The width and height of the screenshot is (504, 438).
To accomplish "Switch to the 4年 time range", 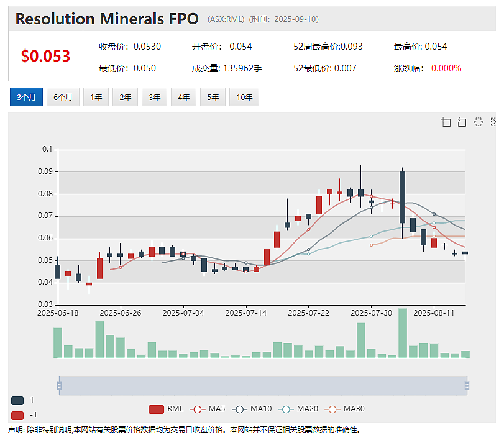I will [183, 97].
